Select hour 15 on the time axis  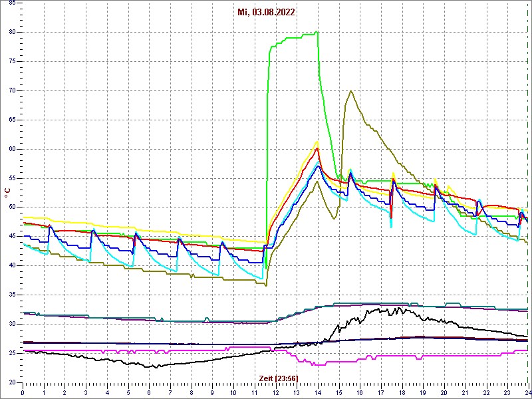click(338, 393)
